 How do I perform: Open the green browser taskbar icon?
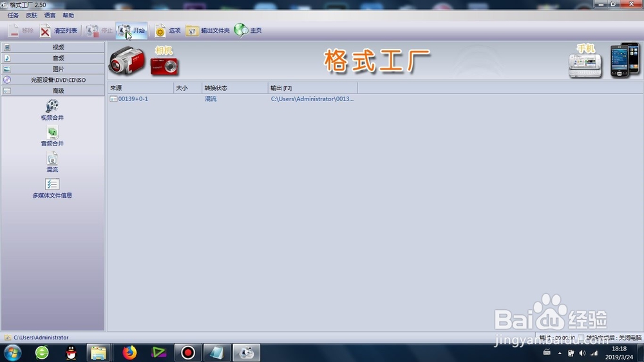tap(42, 352)
